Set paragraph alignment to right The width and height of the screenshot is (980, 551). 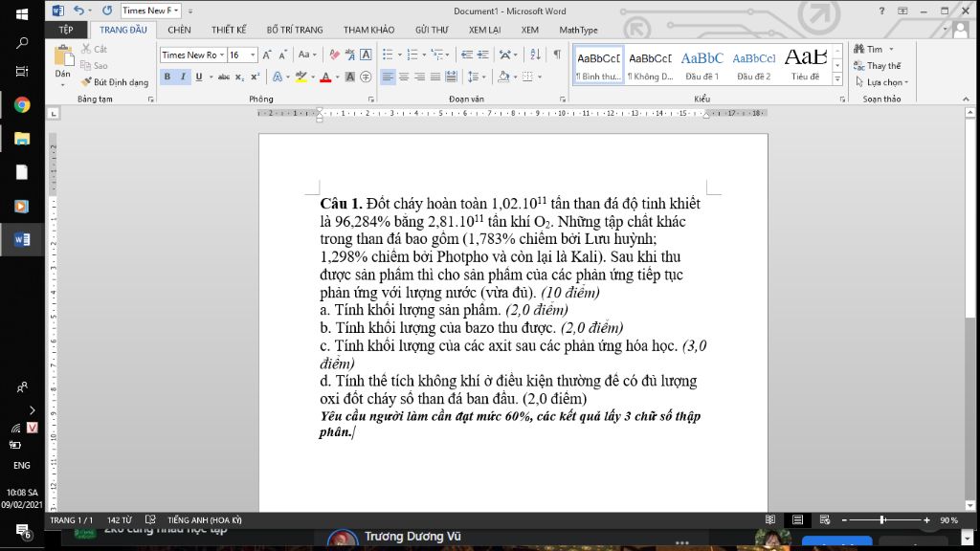click(419, 77)
